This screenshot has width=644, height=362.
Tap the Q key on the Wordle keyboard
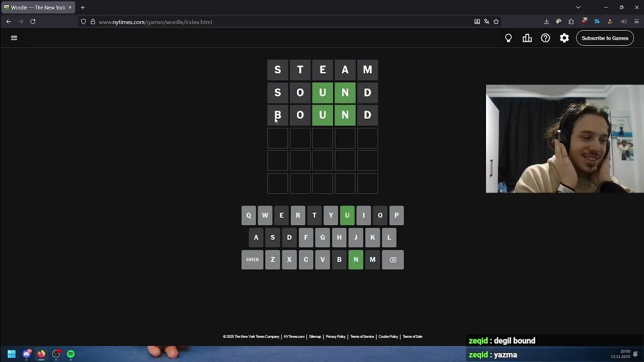point(249,216)
